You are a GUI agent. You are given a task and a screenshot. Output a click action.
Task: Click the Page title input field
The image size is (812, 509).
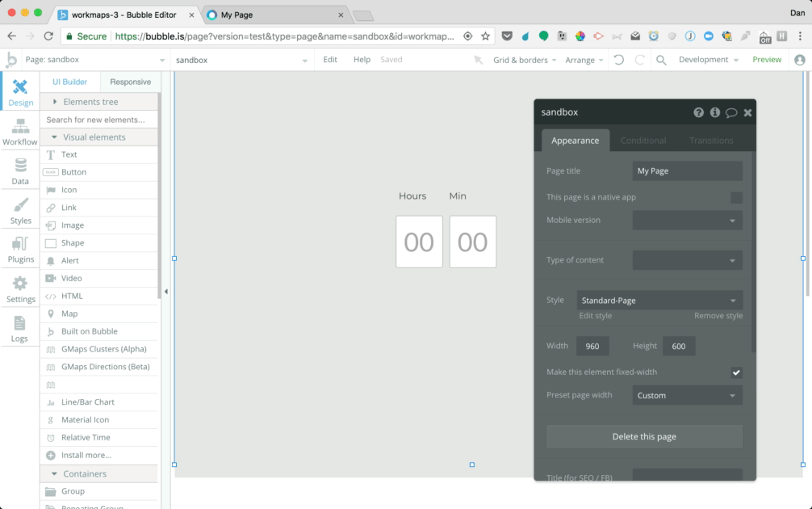687,171
